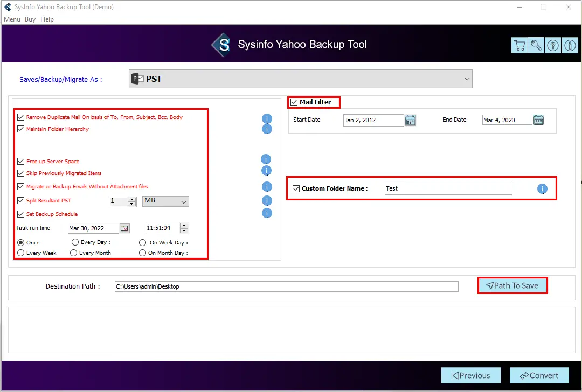
Task: Open the End Date calendar picker
Action: point(538,120)
